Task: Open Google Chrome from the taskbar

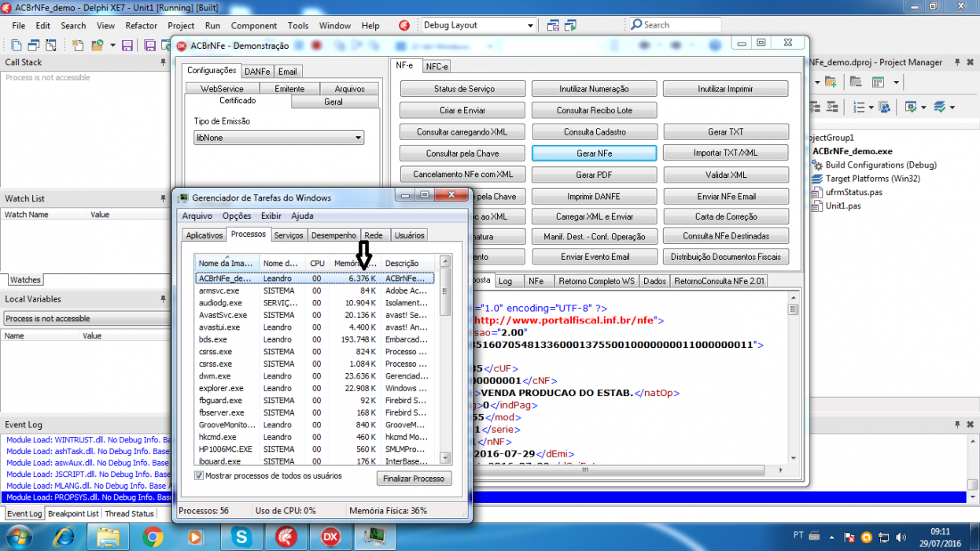Action: 153,537
